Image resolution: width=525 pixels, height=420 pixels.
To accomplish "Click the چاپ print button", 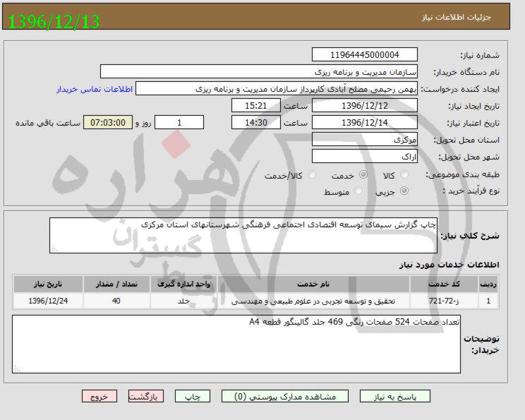I will 193,397.
